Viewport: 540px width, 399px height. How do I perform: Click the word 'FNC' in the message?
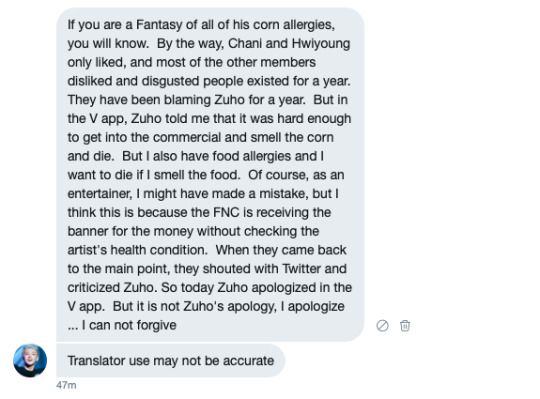tap(226, 212)
